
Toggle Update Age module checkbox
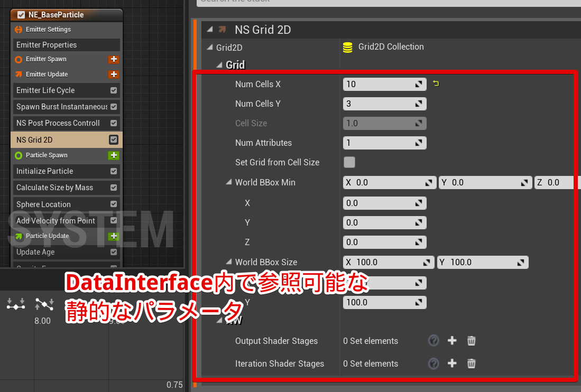114,251
